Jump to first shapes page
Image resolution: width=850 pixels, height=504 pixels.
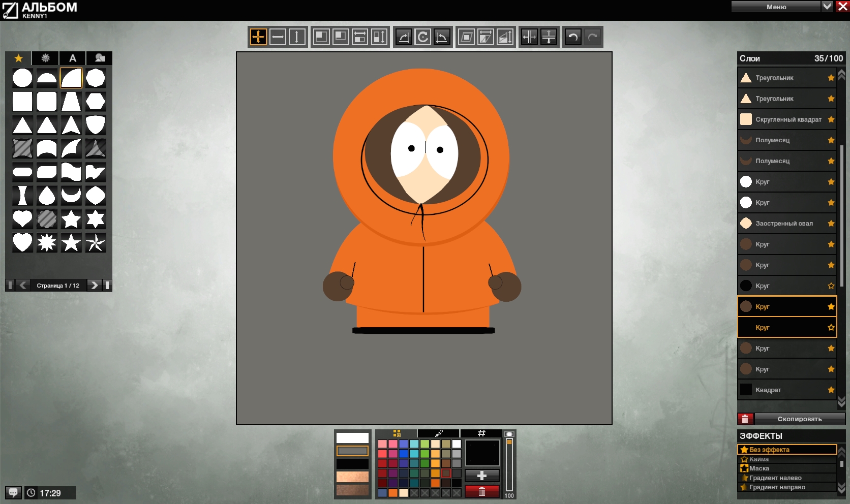[10, 285]
